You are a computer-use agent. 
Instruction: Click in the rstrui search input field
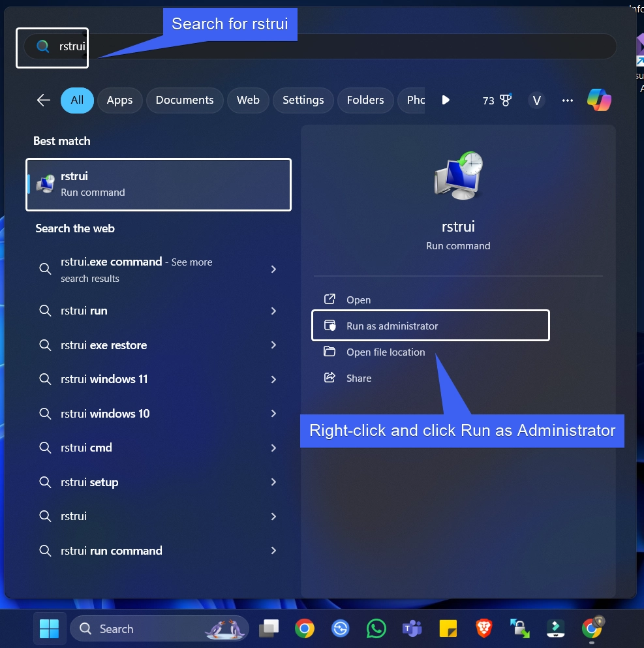click(x=320, y=46)
